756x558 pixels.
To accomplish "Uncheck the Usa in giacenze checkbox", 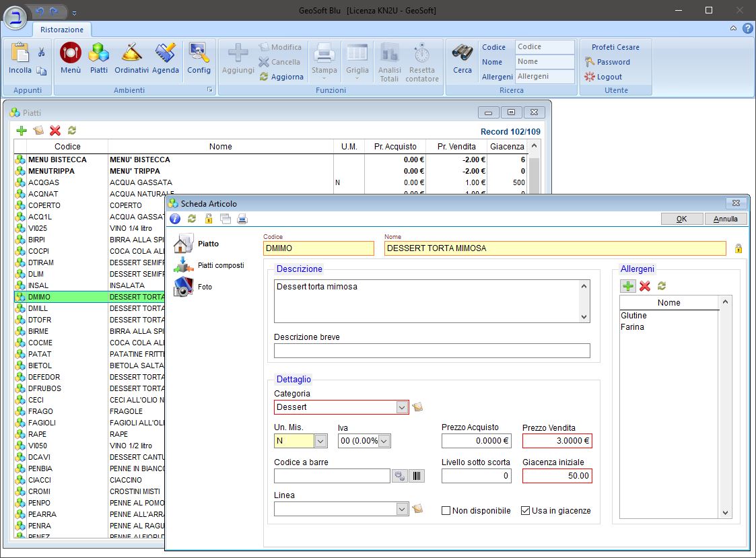I will coord(526,511).
